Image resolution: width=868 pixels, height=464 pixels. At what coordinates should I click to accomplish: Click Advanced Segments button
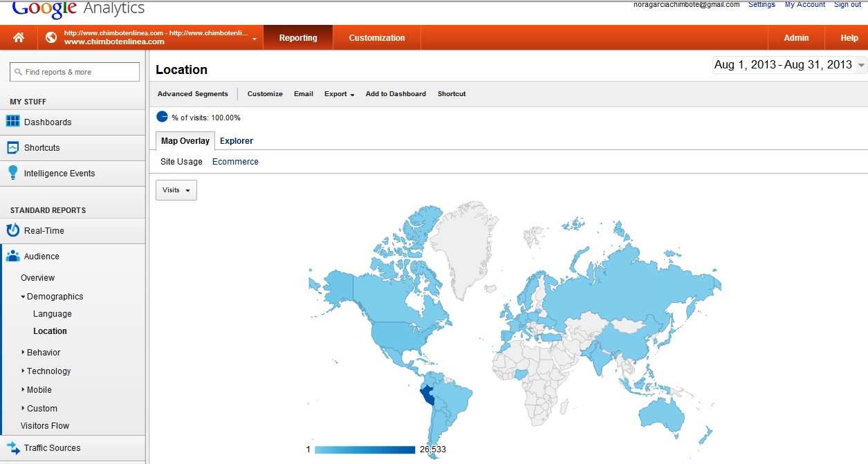(192, 93)
